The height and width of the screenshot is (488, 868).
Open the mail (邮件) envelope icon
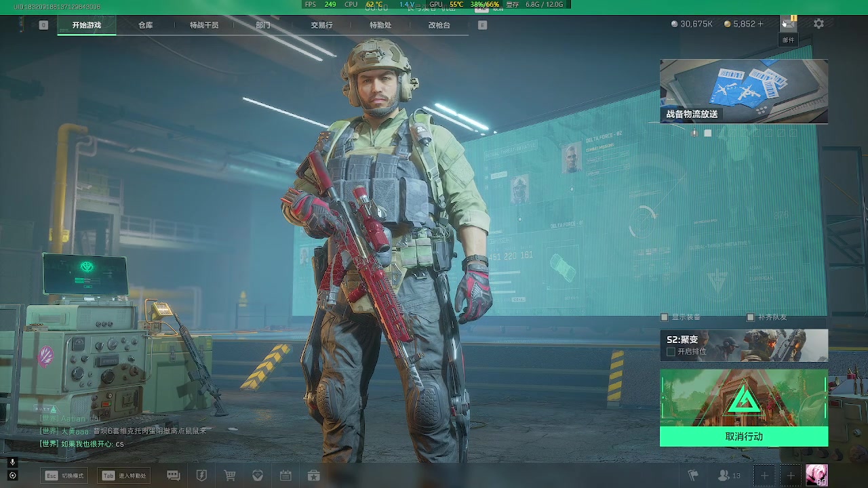(x=788, y=24)
